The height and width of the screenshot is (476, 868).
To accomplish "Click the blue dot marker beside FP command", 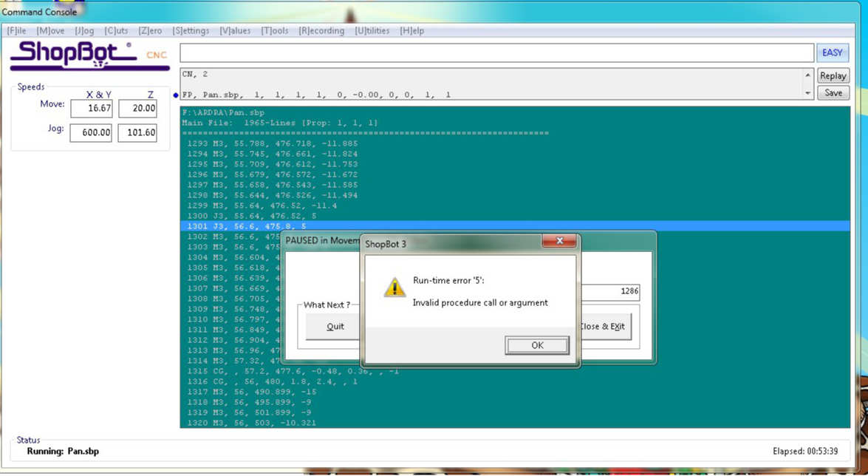I will point(176,95).
